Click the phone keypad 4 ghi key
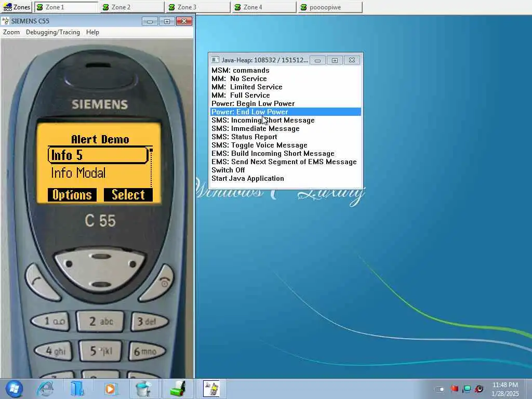This screenshot has height=399, width=532. [x=54, y=351]
